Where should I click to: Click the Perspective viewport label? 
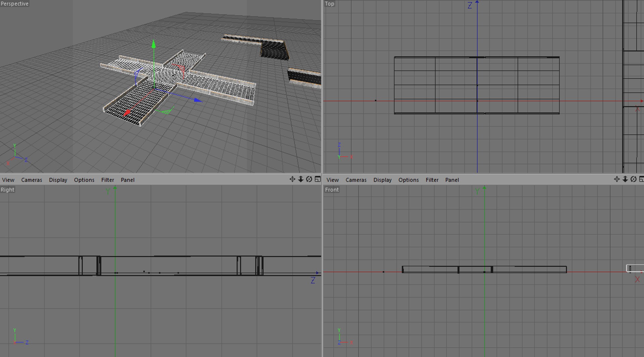(14, 4)
